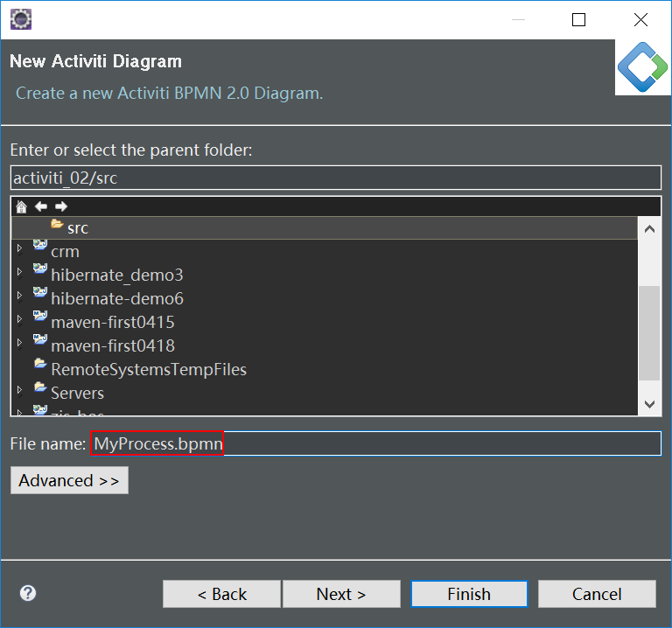The image size is (672, 628).
Task: Click the hibernate_demo3 project icon
Action: [40, 269]
